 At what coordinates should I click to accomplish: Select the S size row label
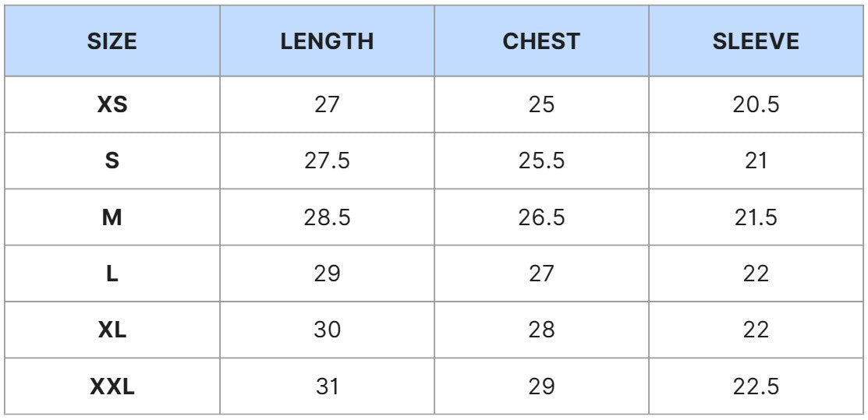[112, 161]
